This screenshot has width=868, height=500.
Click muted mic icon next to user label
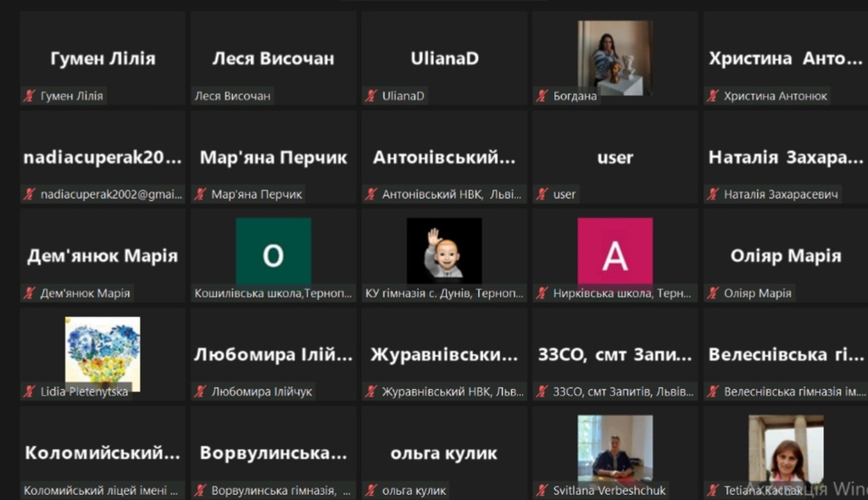point(542,194)
